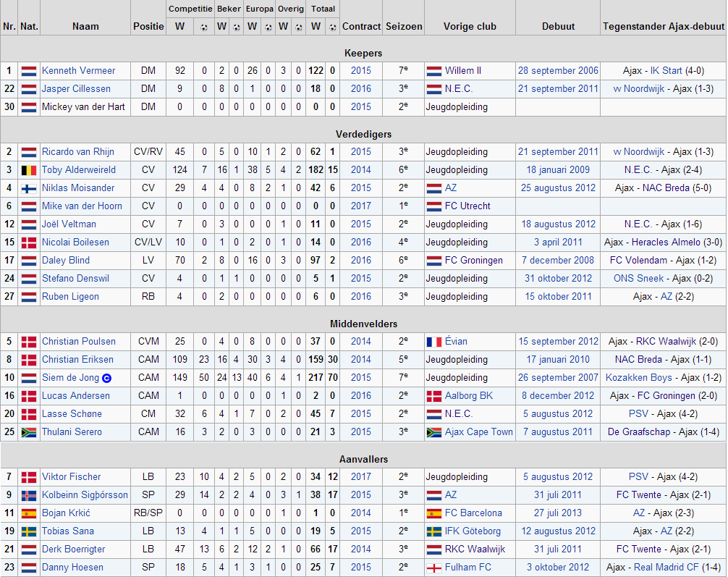This screenshot has height=577, width=728.
Task: Open the FC Volendam link
Action: [x=638, y=260]
